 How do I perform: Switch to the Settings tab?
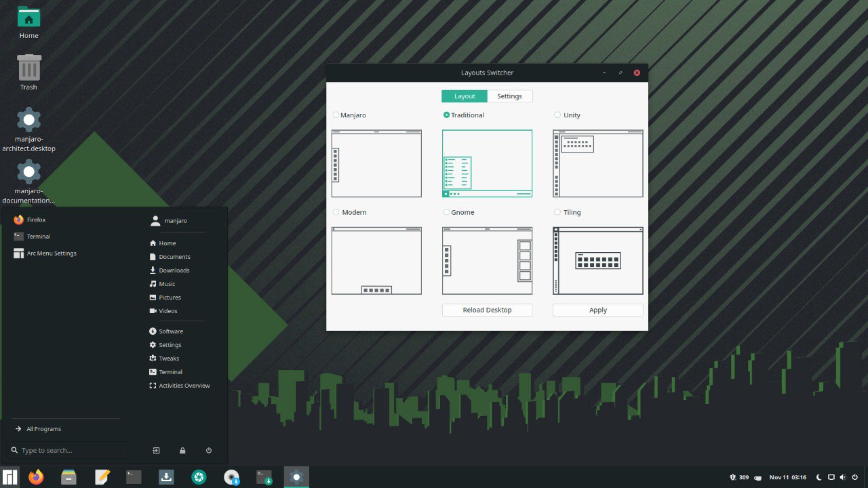[x=510, y=96]
